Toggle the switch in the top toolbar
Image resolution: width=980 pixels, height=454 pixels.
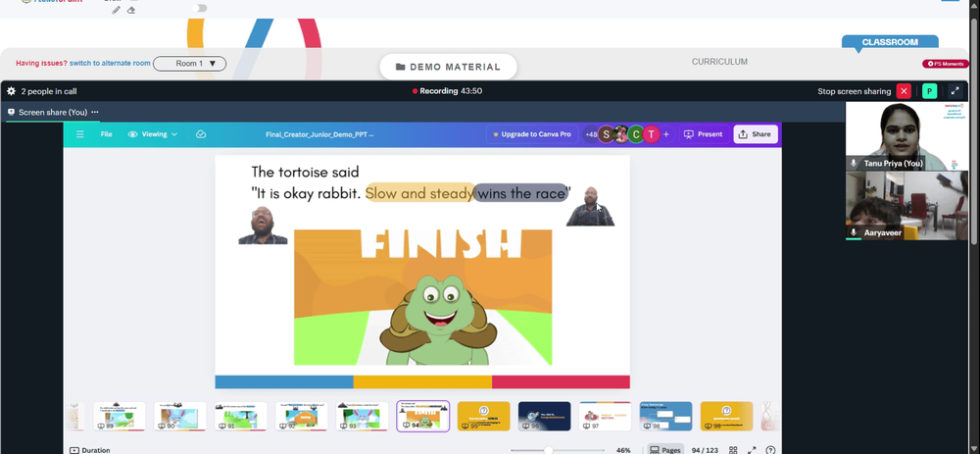point(199,8)
